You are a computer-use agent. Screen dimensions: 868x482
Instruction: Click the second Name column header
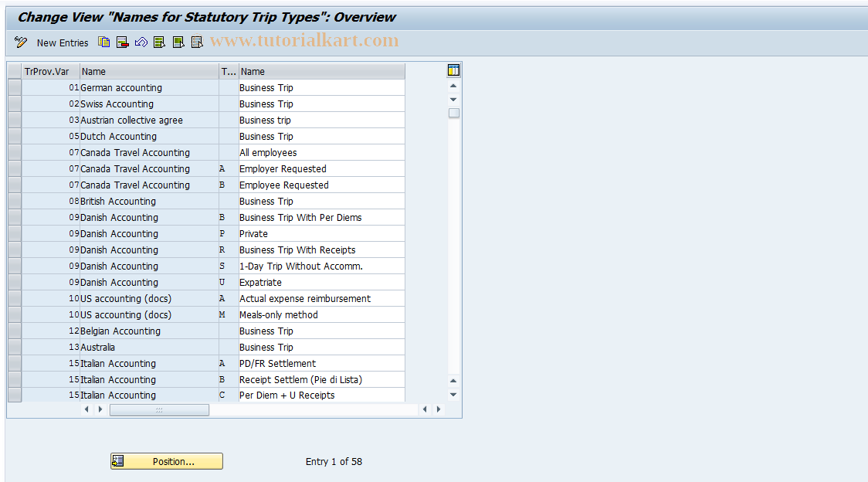point(321,72)
